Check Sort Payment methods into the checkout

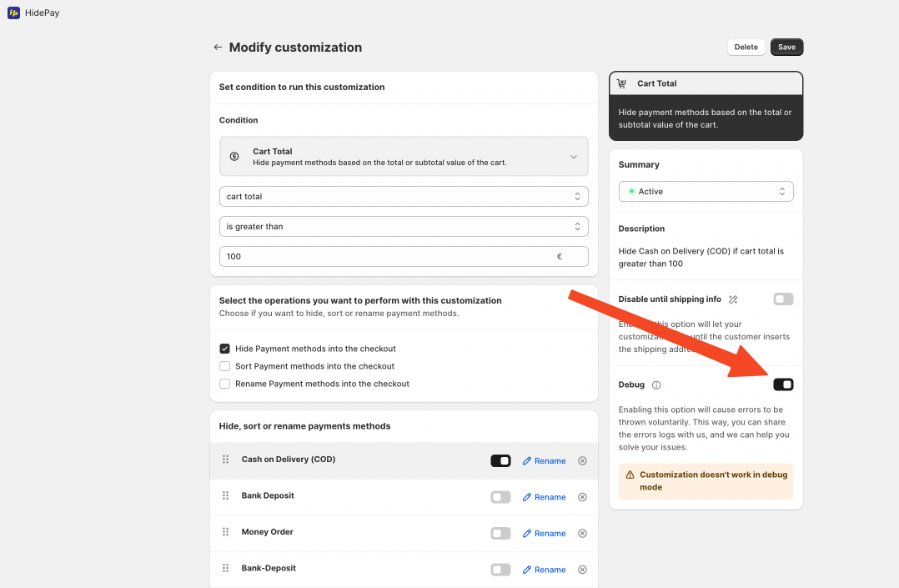(x=225, y=366)
